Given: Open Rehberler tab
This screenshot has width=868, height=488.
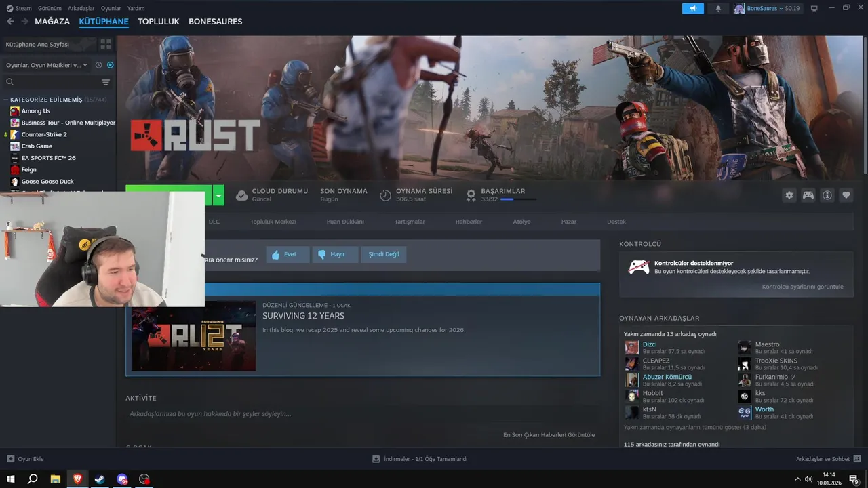Looking at the screenshot, I should 469,222.
